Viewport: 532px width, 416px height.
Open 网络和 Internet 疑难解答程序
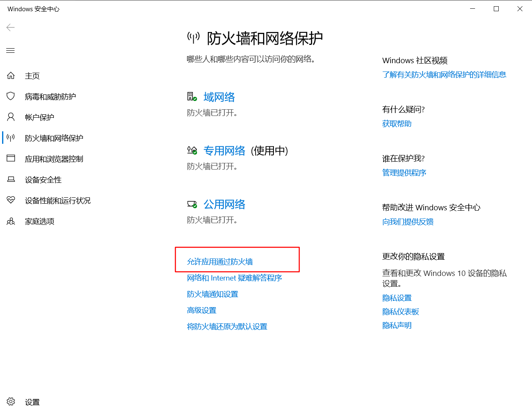(x=234, y=278)
